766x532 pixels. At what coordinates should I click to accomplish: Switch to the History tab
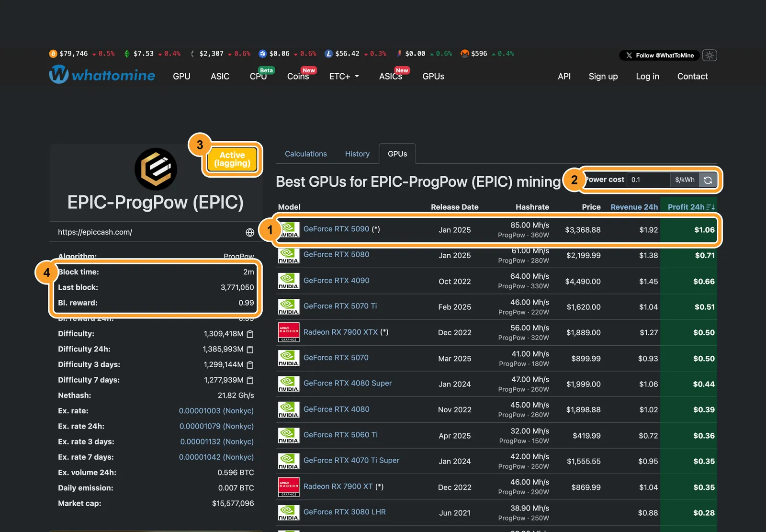coord(357,154)
